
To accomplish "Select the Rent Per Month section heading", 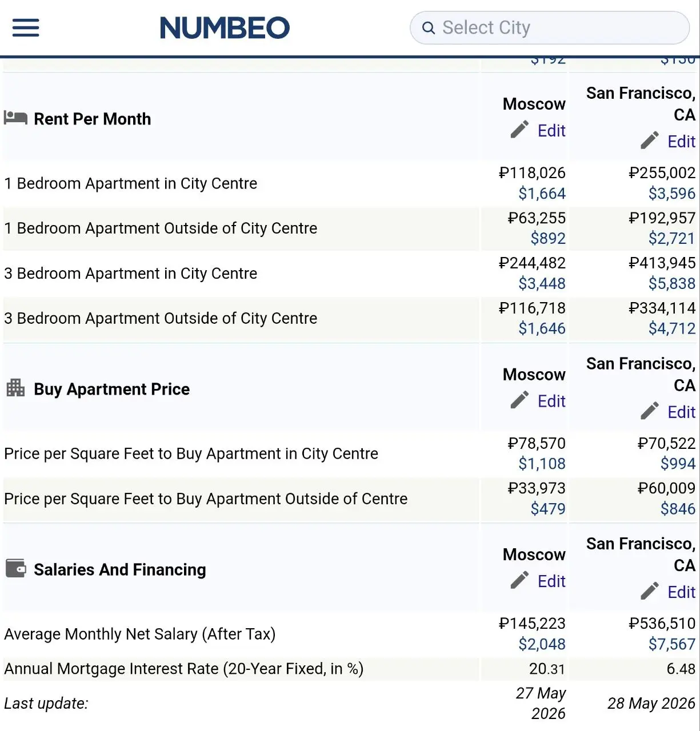I will pos(93,119).
